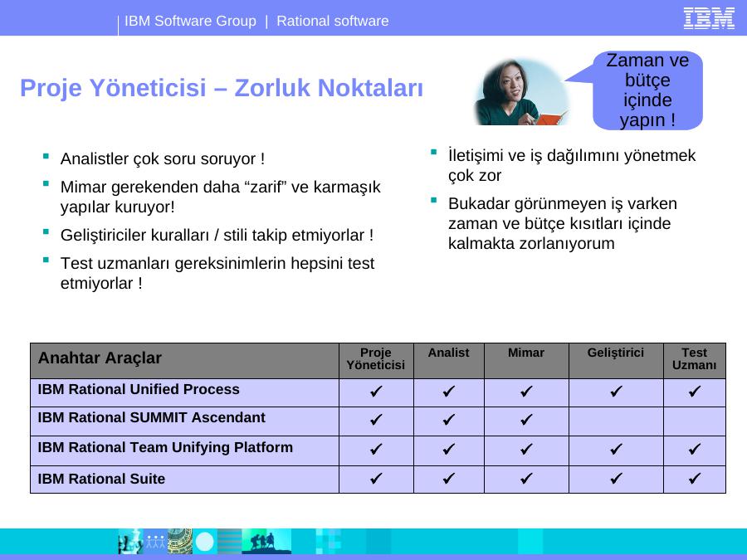Select the bullet starting 'İletişimi ve iş dağılımını'
This screenshot has height=560, width=747.
572,165
